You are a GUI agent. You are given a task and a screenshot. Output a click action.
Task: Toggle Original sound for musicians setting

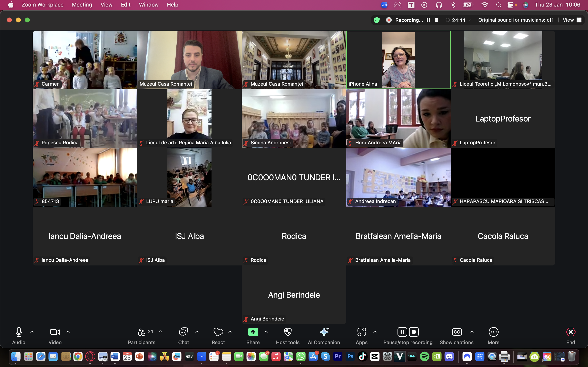[x=515, y=20]
